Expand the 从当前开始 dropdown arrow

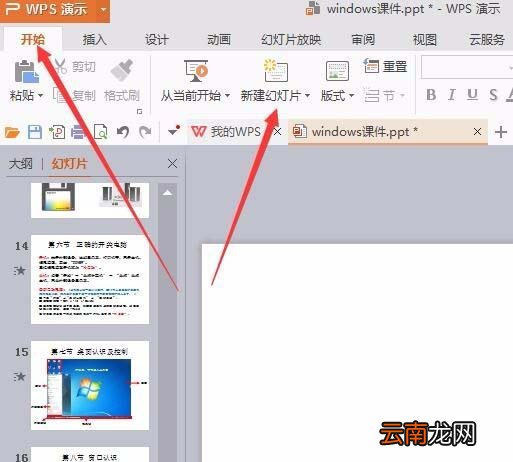227,96
